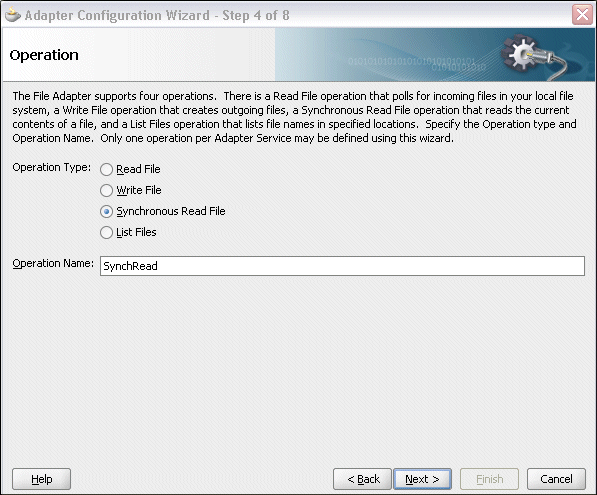Click the wizard title bar coffee-cup icon
The height and width of the screenshot is (495, 597).
[13, 15]
